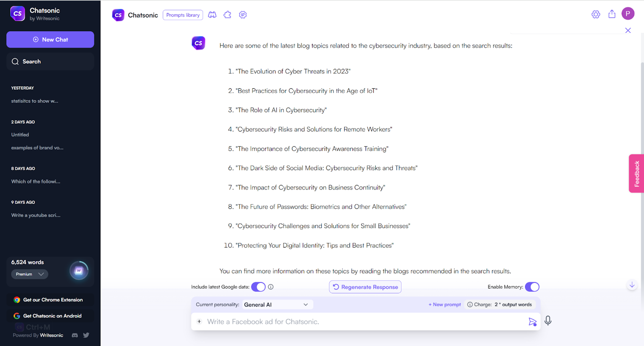Screen dimensions: 644x346
Task: Click the Writesonic words progress circle
Action: (79, 271)
